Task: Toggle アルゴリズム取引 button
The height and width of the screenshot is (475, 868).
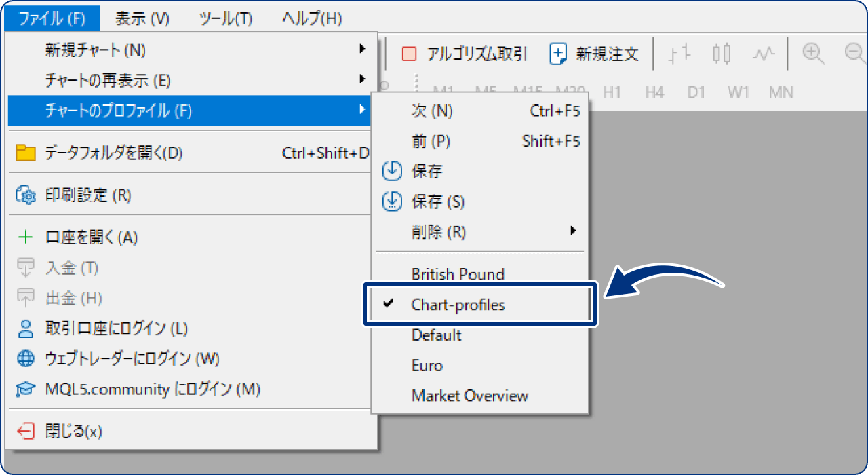Action: 464,54
